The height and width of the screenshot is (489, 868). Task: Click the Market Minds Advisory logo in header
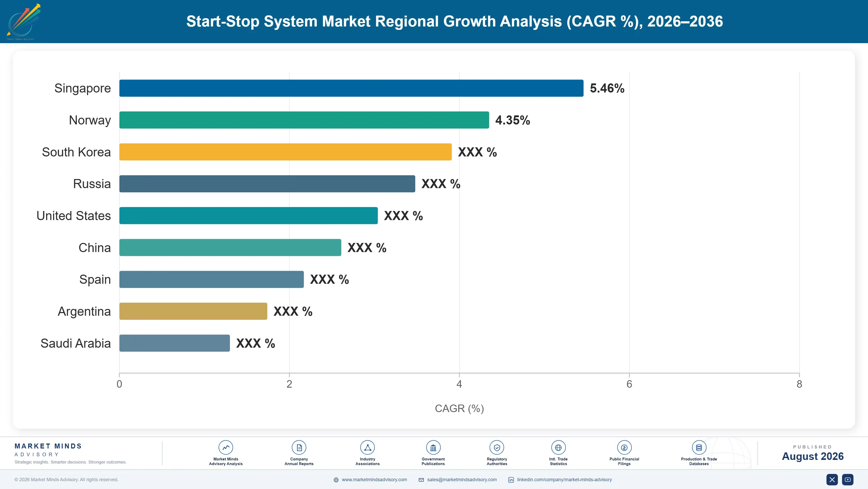point(23,22)
